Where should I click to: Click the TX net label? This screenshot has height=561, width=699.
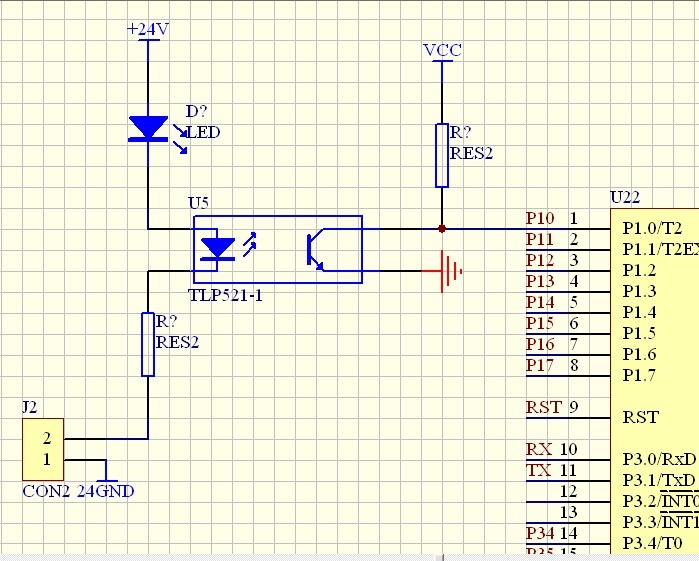coord(538,471)
